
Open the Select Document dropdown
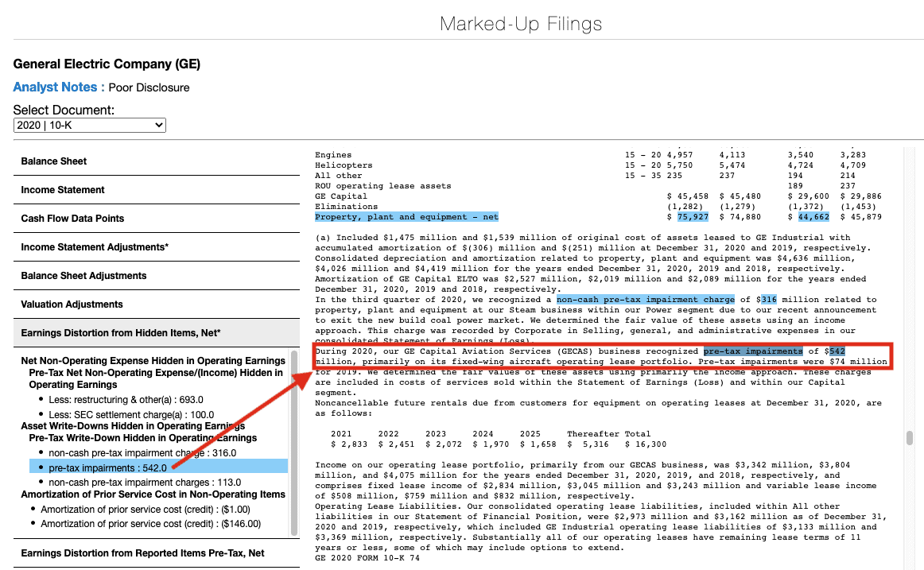[x=90, y=125]
